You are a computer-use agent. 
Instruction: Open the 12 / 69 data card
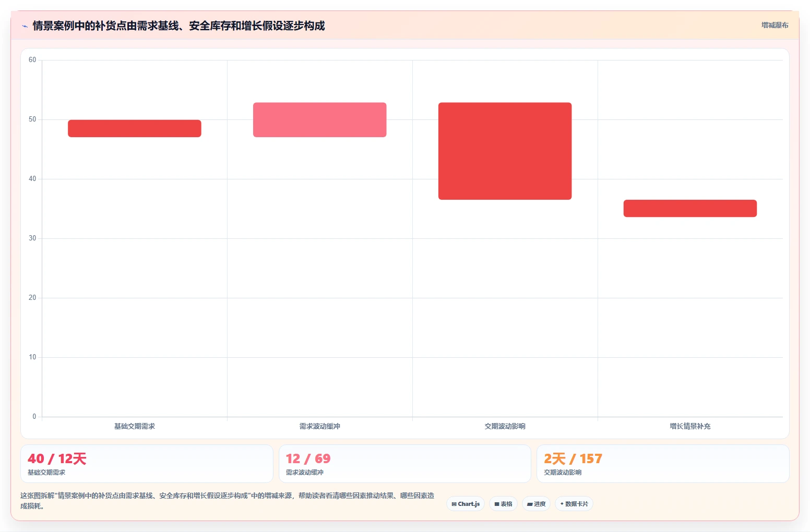[405, 464]
